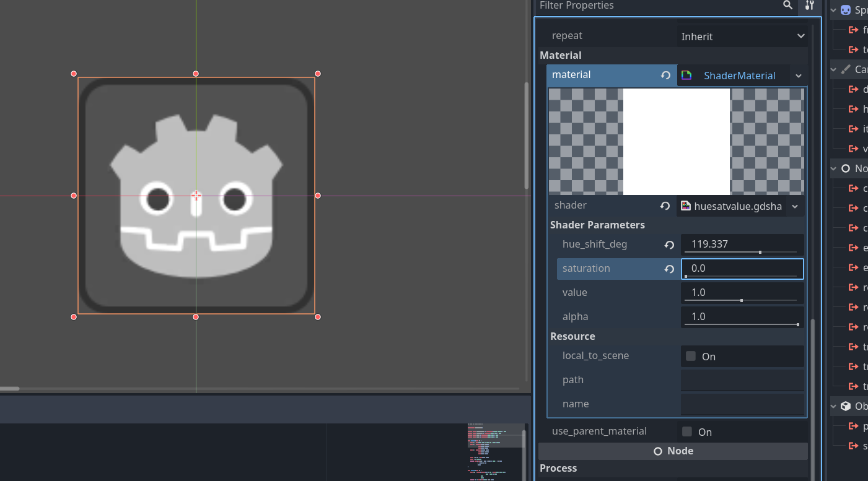Screen dimensions: 868x481
Task: Revert the shader property to default
Action: (665, 206)
